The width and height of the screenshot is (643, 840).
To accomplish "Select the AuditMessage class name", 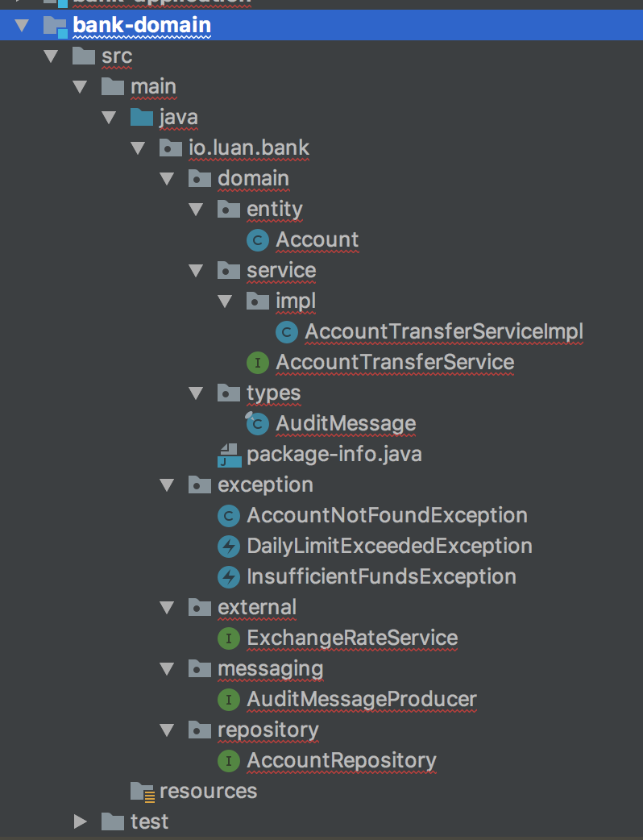I will tap(346, 424).
